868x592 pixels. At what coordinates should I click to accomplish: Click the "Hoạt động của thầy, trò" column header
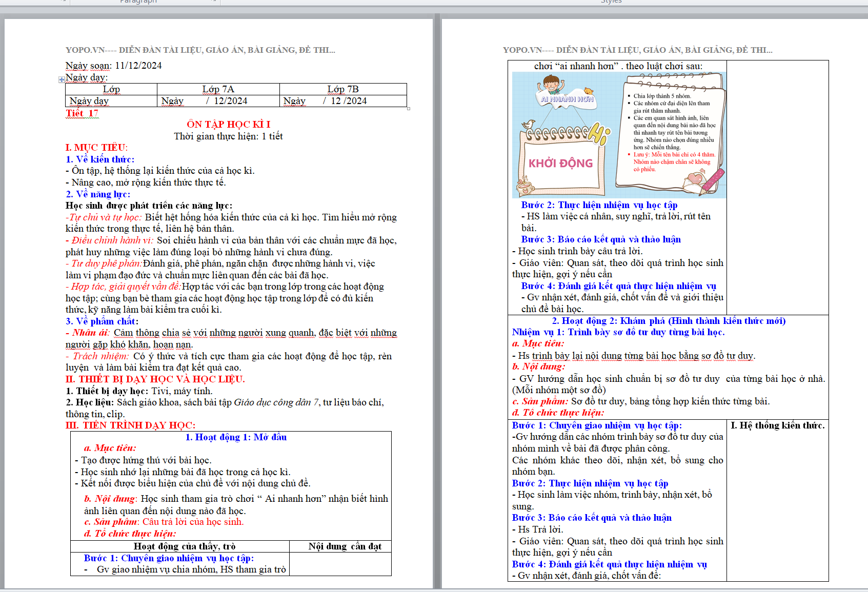[184, 546]
